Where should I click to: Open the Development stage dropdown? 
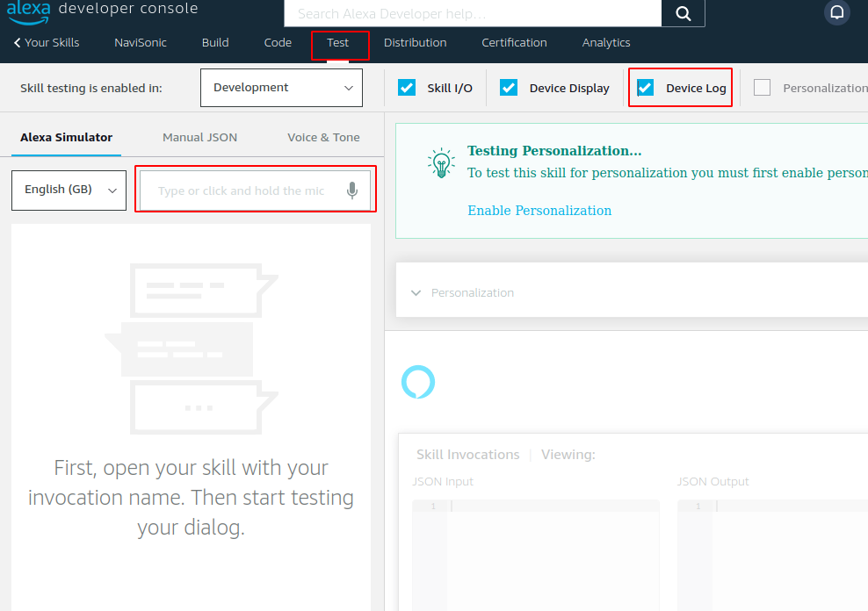281,88
